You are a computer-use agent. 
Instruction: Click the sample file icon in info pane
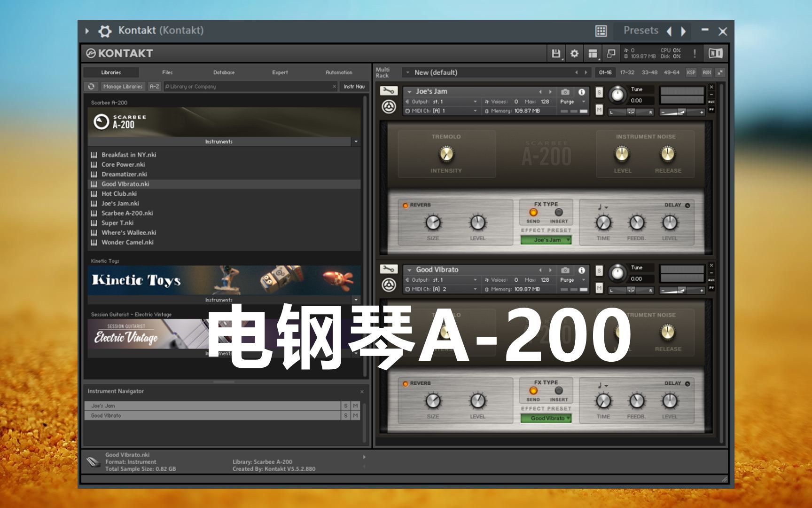(x=94, y=462)
